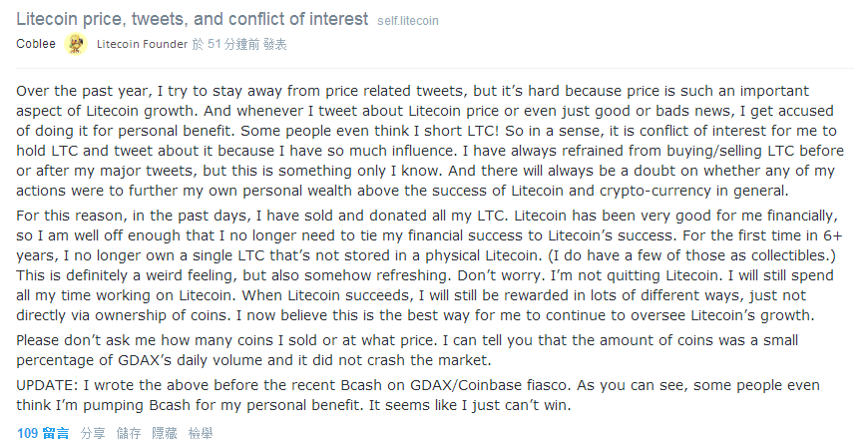Screen dimensions: 868x447
Task: Open the post title link
Action: coord(192,19)
